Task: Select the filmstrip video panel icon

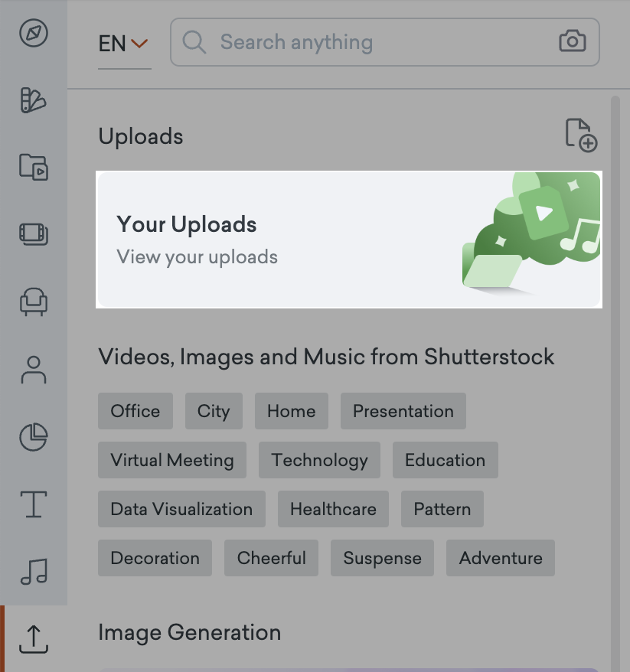Action: point(33,235)
